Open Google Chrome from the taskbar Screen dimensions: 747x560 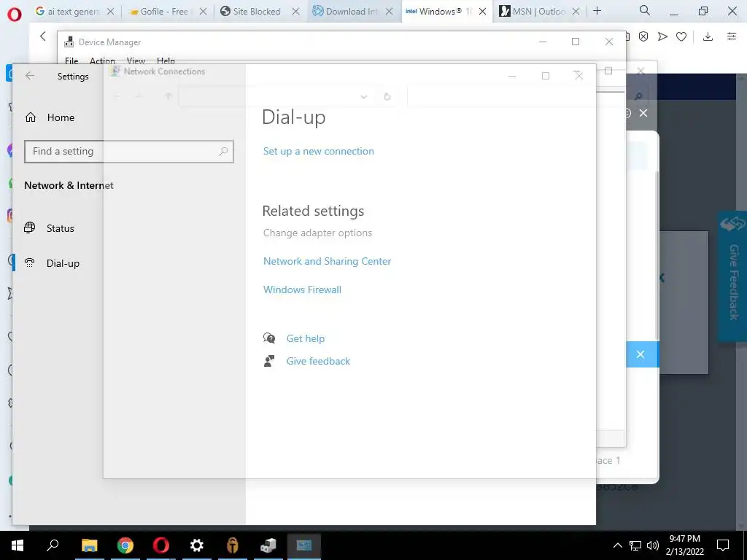click(x=125, y=545)
